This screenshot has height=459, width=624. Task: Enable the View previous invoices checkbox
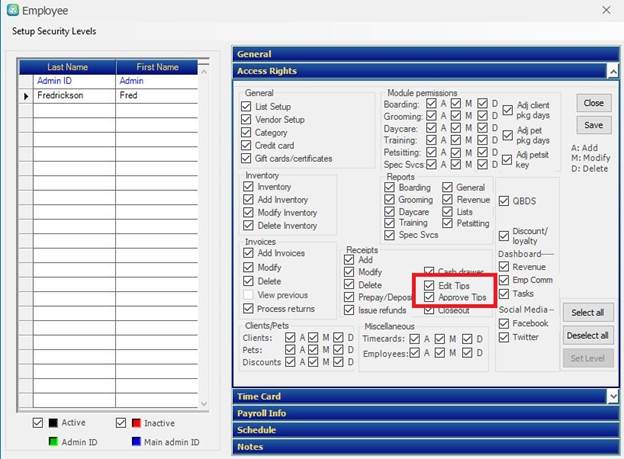(249, 295)
